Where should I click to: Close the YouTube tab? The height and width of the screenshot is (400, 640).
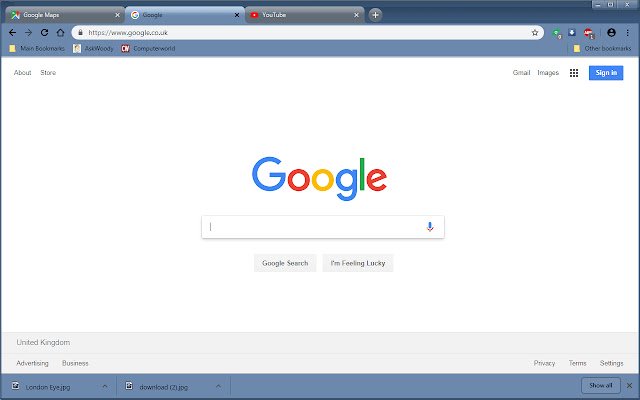[356, 15]
